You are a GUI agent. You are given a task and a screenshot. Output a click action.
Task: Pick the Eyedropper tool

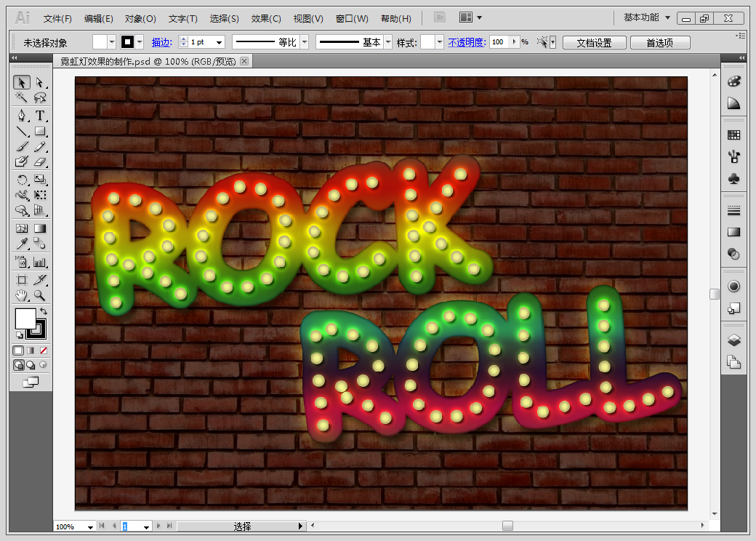pyautogui.click(x=22, y=244)
